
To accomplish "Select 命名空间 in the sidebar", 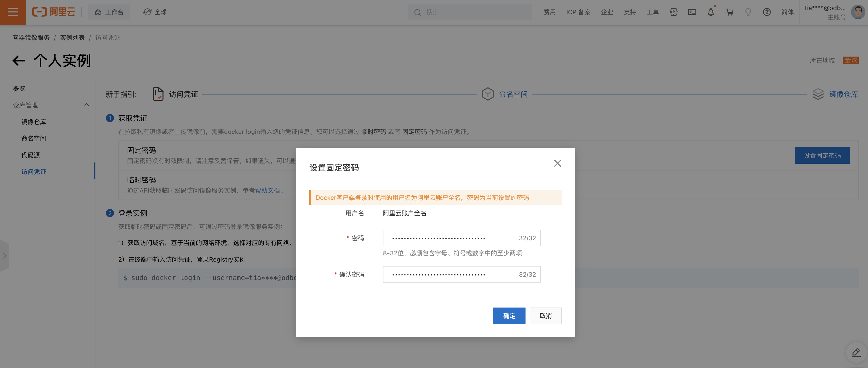I will [x=34, y=138].
